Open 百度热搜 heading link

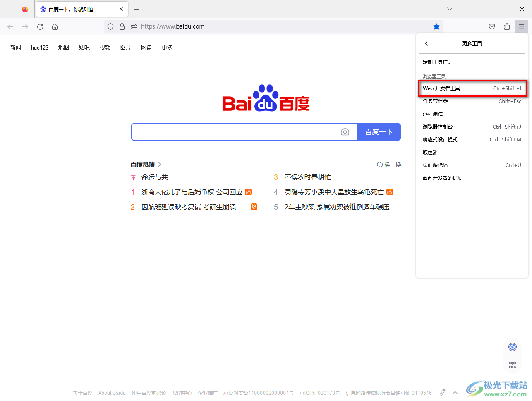tap(146, 165)
